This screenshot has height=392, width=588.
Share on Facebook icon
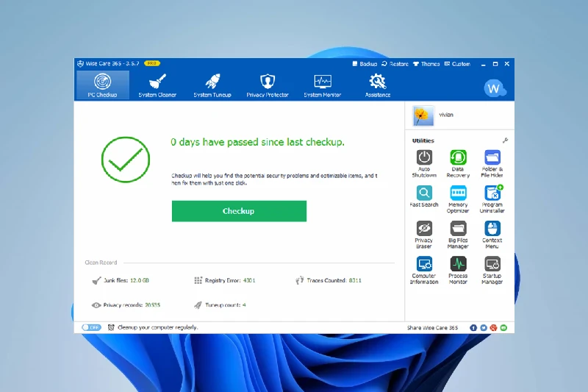coord(473,327)
